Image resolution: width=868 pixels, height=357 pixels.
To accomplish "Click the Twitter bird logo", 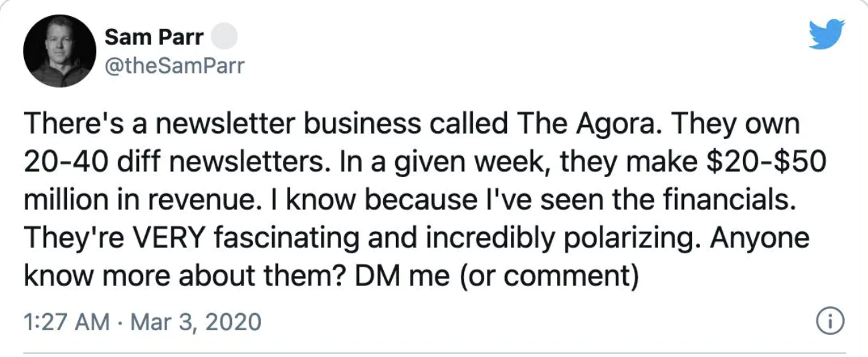I will point(827,33).
